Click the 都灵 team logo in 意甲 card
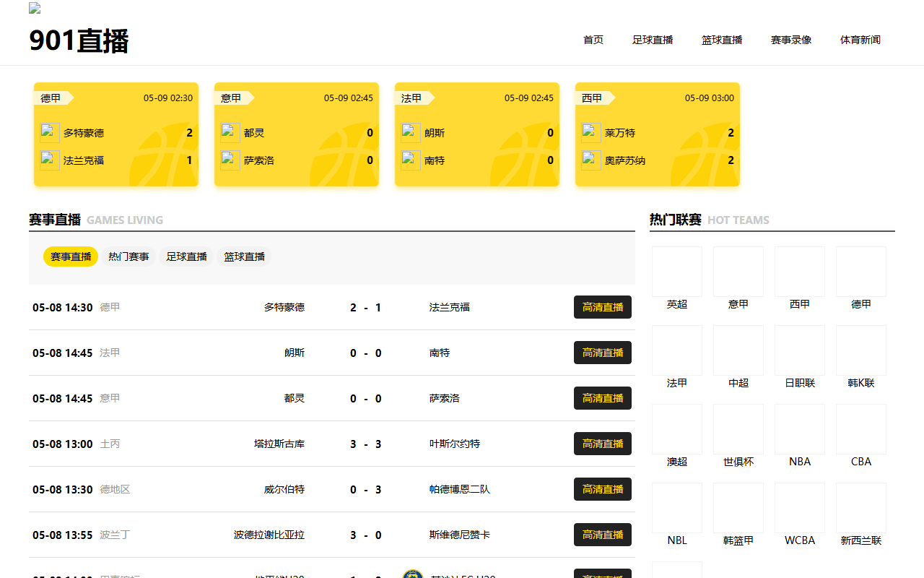Screen dimensions: 924x578 pos(230,133)
